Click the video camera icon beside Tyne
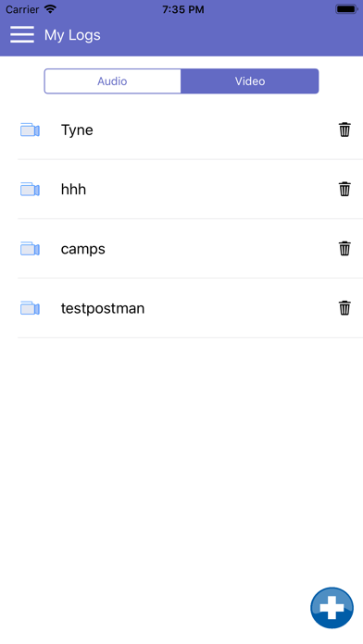This screenshot has width=363, height=644. [x=30, y=130]
